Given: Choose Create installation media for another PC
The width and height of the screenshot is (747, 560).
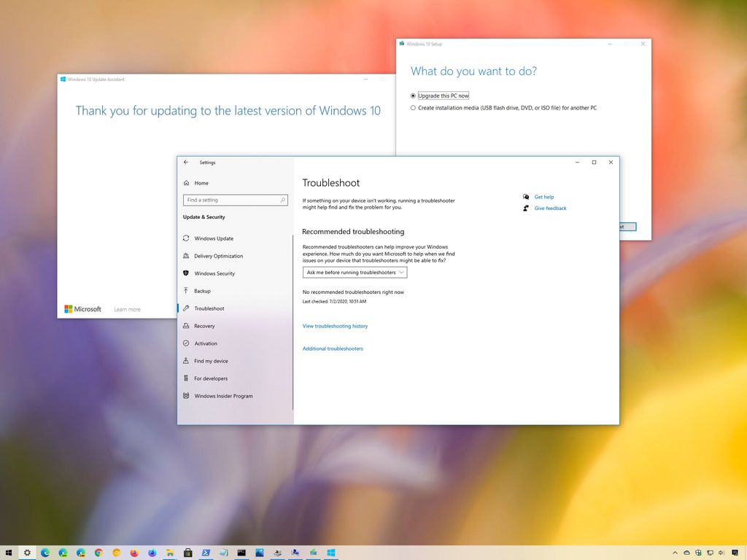Looking at the screenshot, I should (x=414, y=107).
